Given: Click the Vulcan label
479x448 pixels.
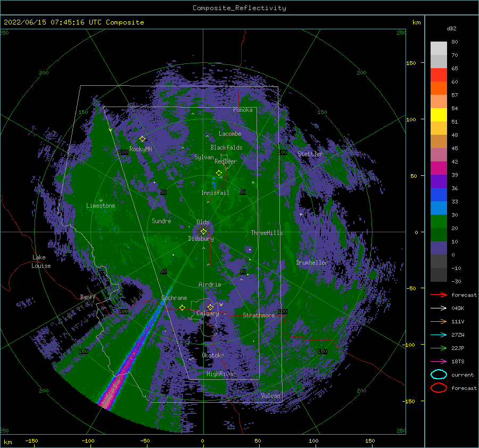Looking at the screenshot, I should [270, 396].
